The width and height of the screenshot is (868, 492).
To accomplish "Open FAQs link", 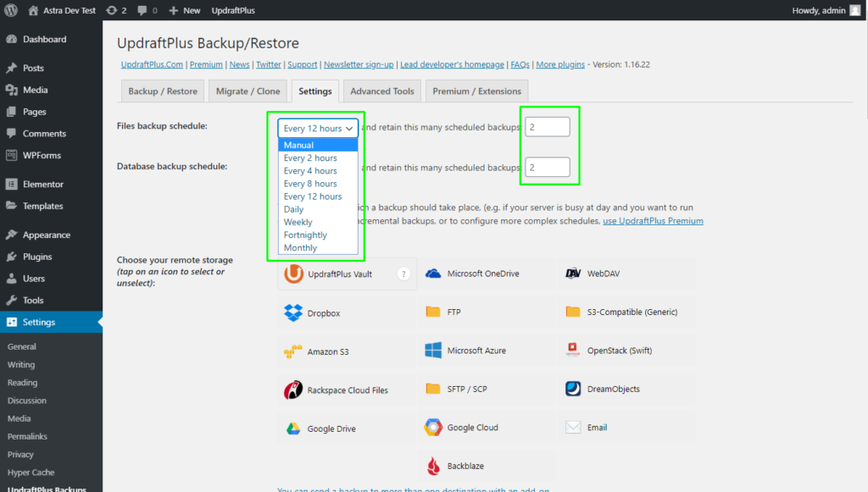I will click(x=520, y=64).
